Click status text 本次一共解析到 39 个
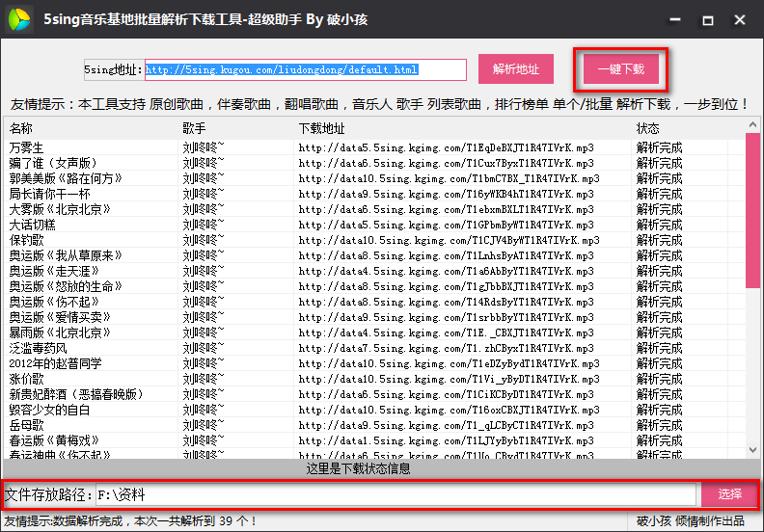 [195, 521]
